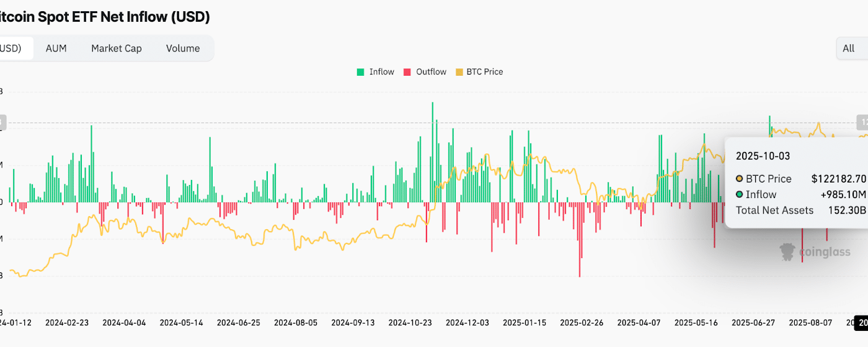
Task: Toggle the Inflow series in legend
Action: (375, 72)
